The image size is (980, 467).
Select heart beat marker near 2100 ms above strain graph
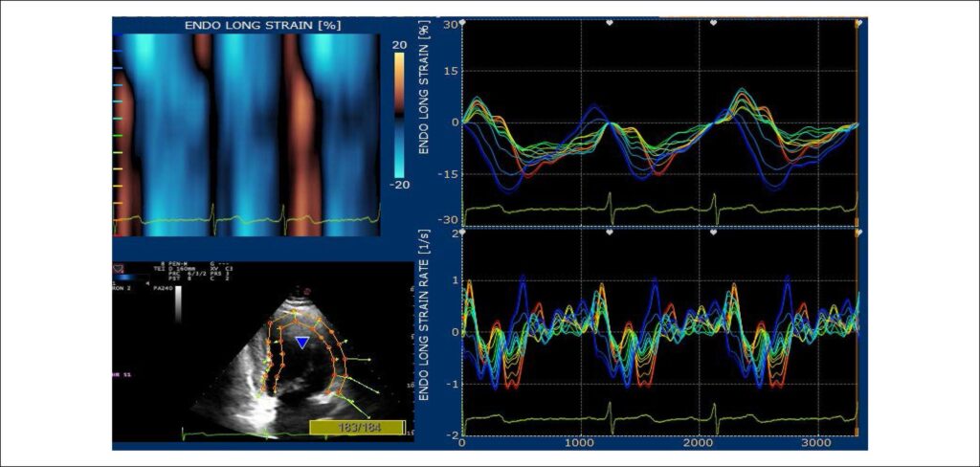[713, 23]
